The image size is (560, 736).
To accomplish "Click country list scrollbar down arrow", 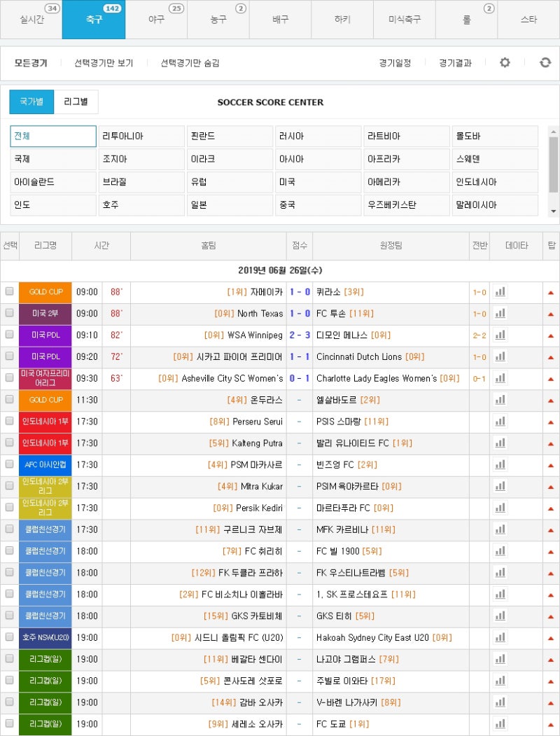I will pyautogui.click(x=554, y=211).
